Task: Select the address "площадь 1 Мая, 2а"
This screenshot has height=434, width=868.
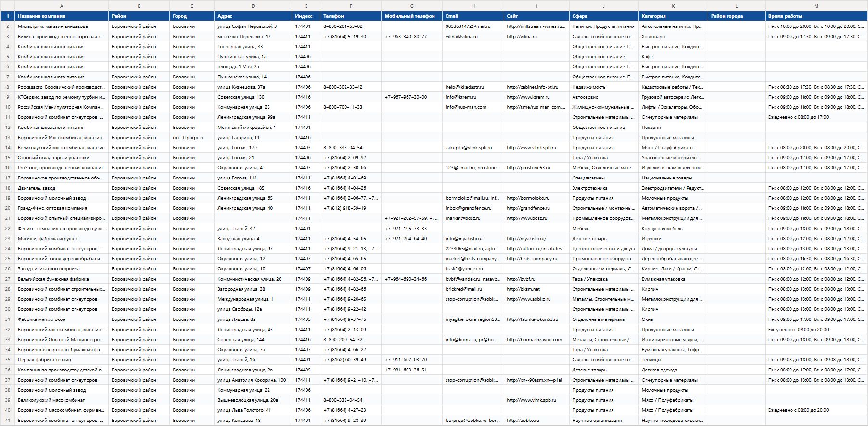Action: [253, 67]
